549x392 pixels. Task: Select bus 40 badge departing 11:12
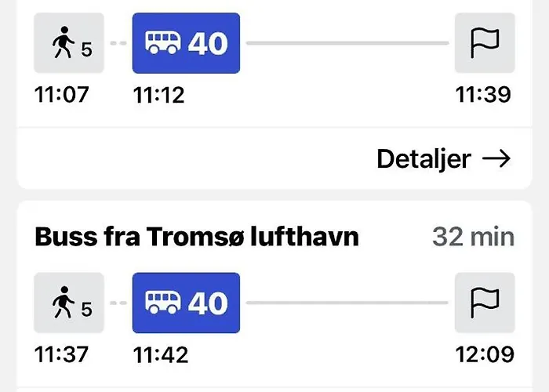(x=187, y=43)
